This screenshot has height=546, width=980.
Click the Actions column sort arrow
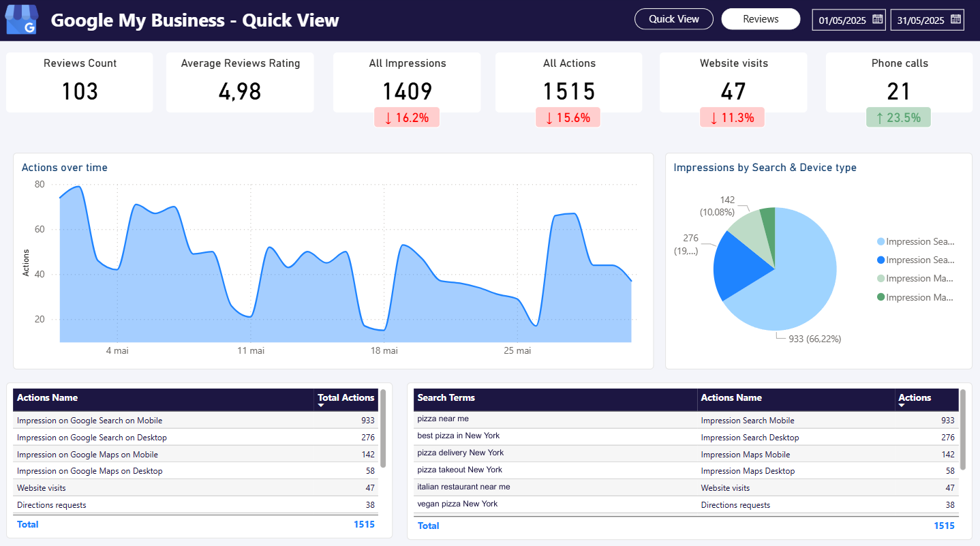(902, 406)
